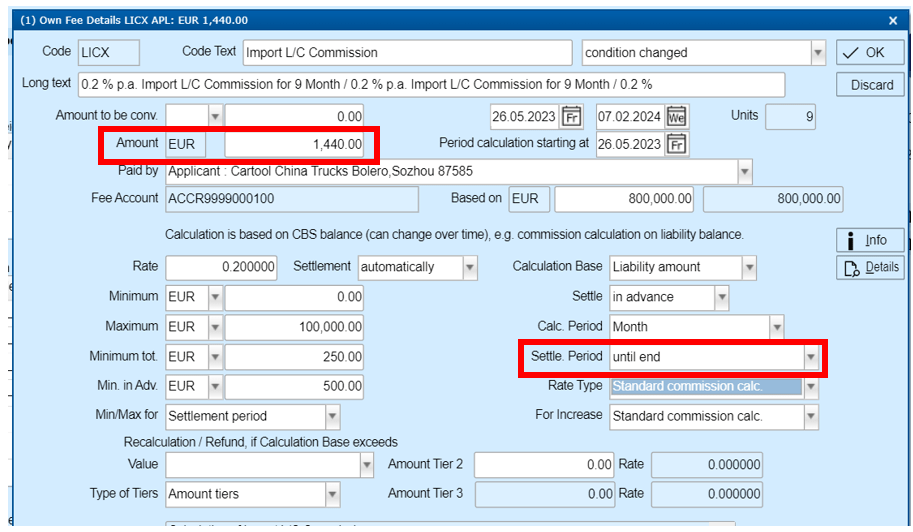Click end date field 07.02.2024
Screen dimensions: 913x532
pyautogui.click(x=631, y=116)
